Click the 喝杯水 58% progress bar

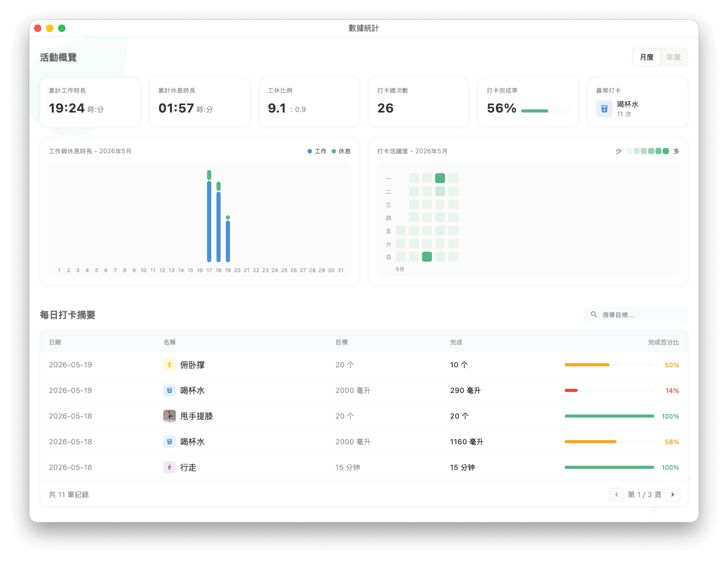tap(609, 442)
